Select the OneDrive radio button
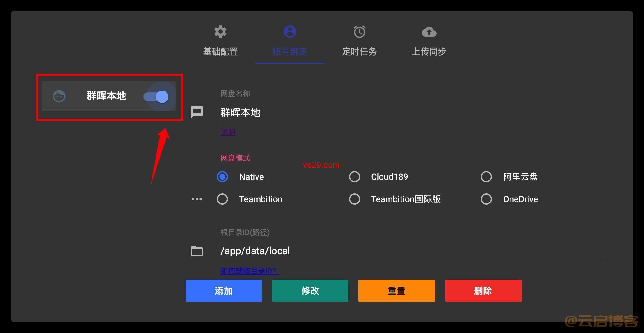The height and width of the screenshot is (333, 644). point(486,199)
